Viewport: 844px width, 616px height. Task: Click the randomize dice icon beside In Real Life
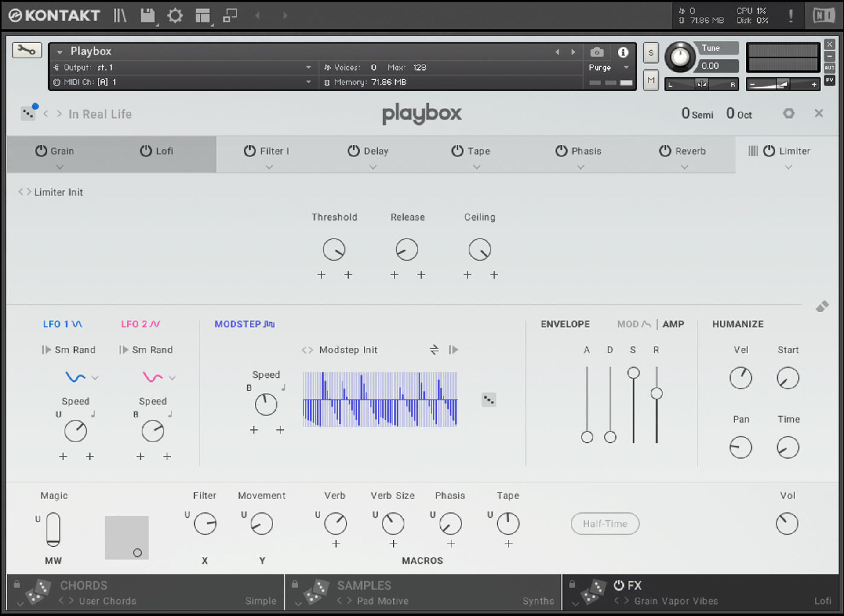click(x=29, y=113)
